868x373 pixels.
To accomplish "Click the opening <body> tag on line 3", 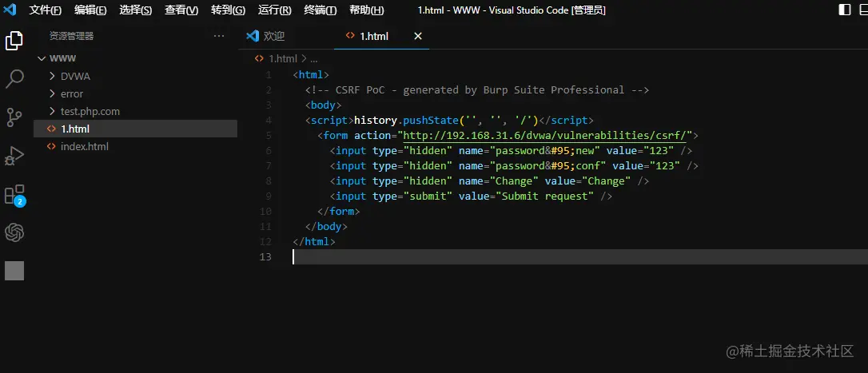I will [323, 105].
